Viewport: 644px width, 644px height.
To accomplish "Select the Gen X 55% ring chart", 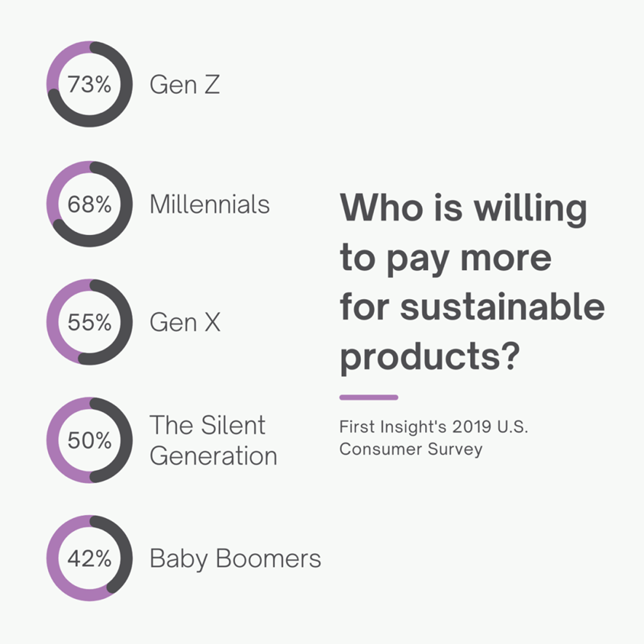I will point(90,322).
